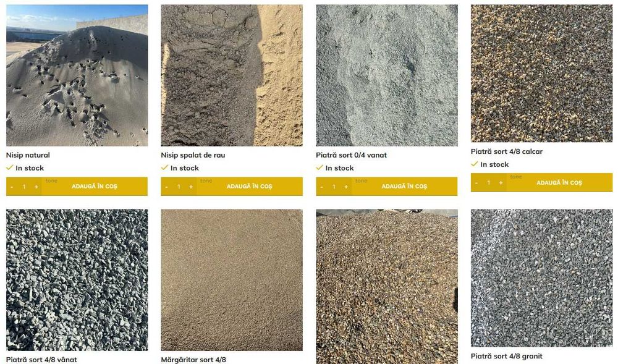Add Piatră sort 0/4 vanat to cart

(x=404, y=187)
